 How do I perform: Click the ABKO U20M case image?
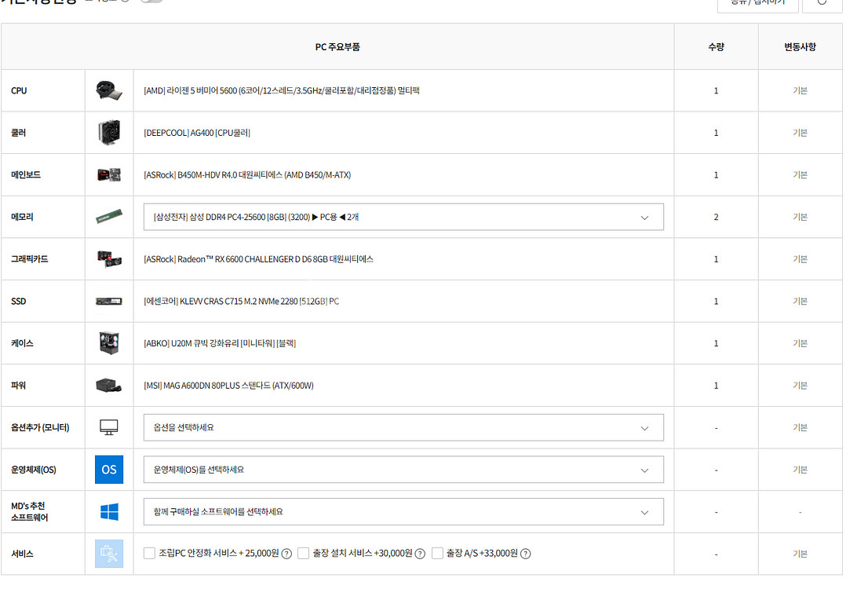pos(109,343)
